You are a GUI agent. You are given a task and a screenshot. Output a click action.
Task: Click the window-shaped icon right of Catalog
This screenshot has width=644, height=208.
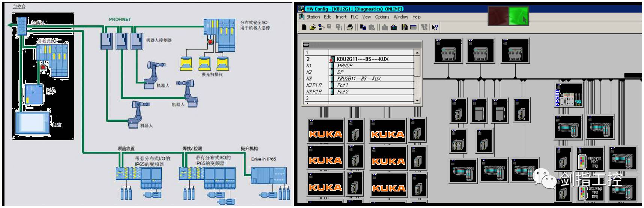click(413, 27)
